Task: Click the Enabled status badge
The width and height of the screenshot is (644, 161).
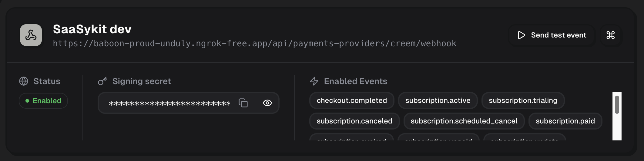Action: pos(43,101)
